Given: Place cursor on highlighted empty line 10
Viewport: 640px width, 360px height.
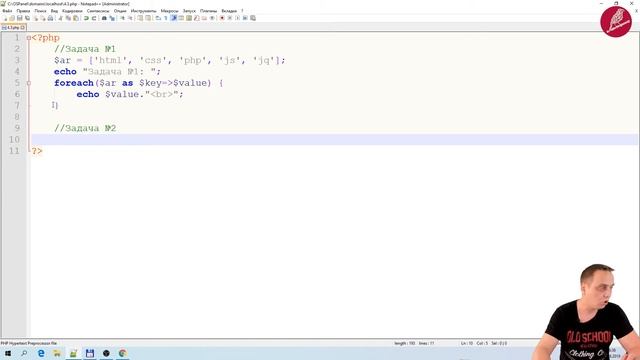Looking at the screenshot, I should coord(334,139).
